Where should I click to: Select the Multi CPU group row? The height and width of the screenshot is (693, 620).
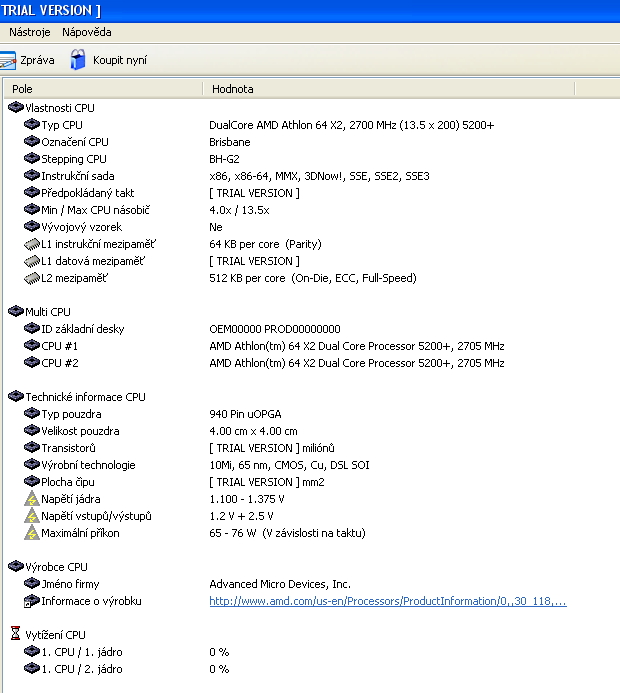[48, 312]
